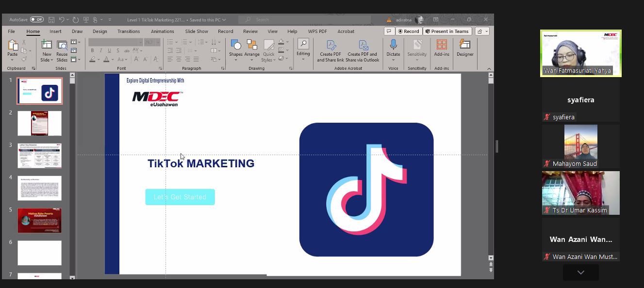Open the Arrange menu
Viewport: 644px width, 288px height.
(x=252, y=50)
